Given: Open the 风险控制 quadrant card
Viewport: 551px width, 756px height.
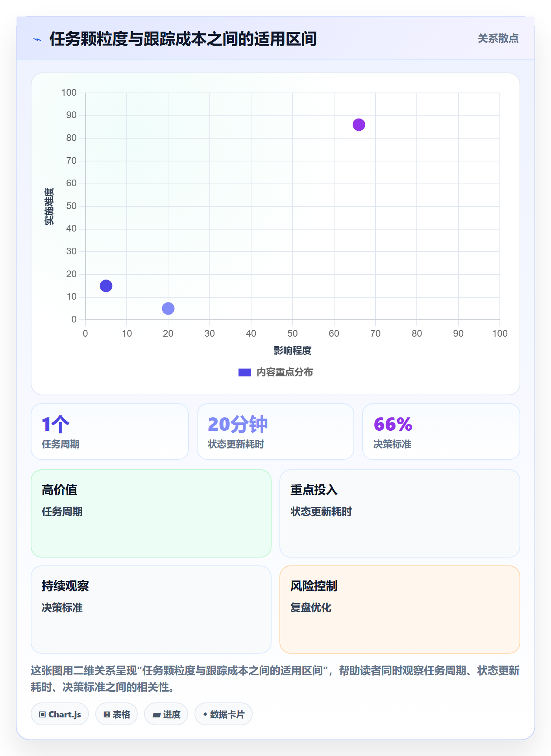Looking at the screenshot, I should click(400, 610).
